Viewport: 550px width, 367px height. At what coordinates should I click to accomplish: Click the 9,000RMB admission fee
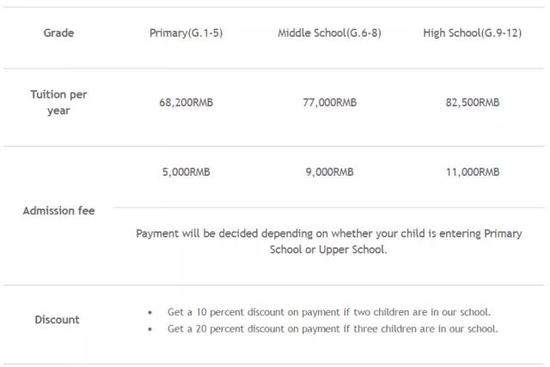coord(329,172)
